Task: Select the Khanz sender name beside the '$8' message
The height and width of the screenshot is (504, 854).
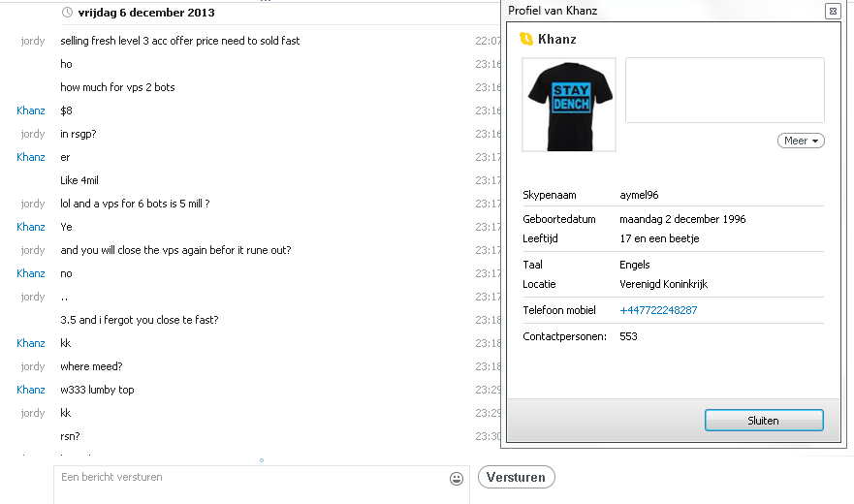Action: click(x=31, y=110)
